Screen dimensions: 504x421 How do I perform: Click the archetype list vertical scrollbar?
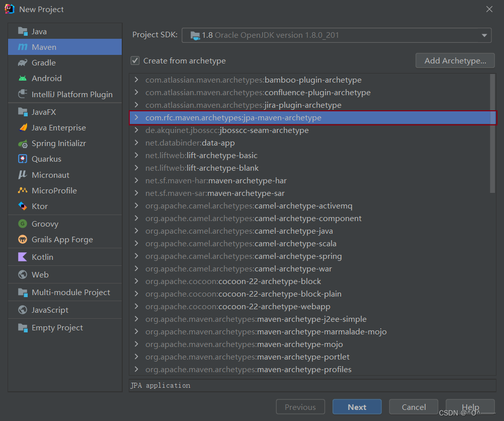coord(492,133)
